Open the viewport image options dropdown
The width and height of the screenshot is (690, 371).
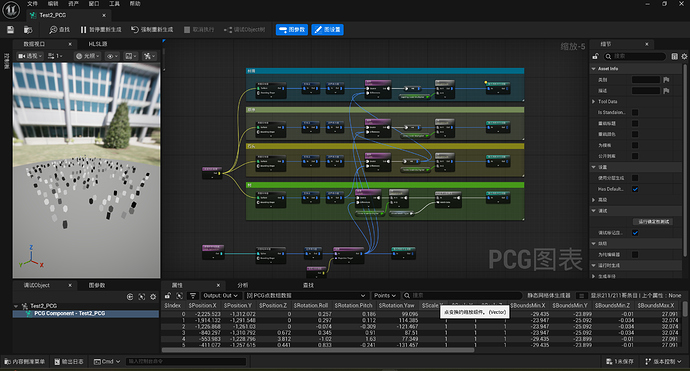tap(131, 56)
